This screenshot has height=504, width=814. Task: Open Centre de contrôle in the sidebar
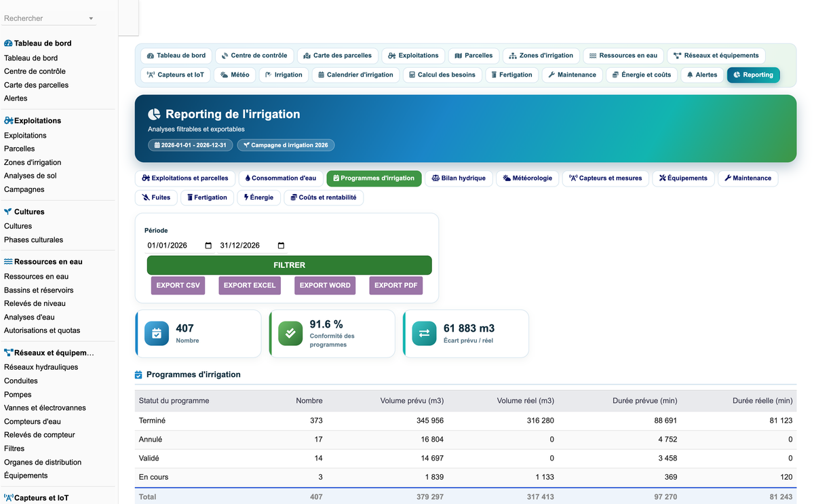tap(35, 71)
